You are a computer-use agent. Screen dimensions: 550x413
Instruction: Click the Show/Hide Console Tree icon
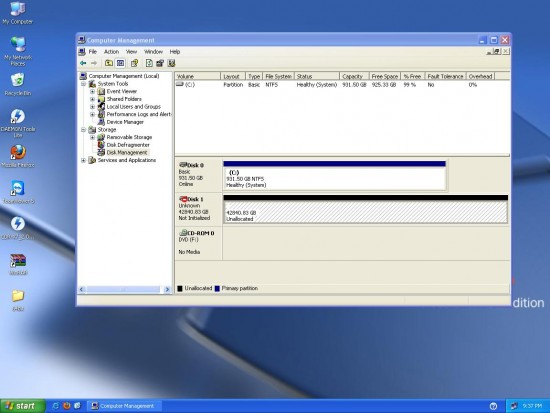click(x=120, y=63)
